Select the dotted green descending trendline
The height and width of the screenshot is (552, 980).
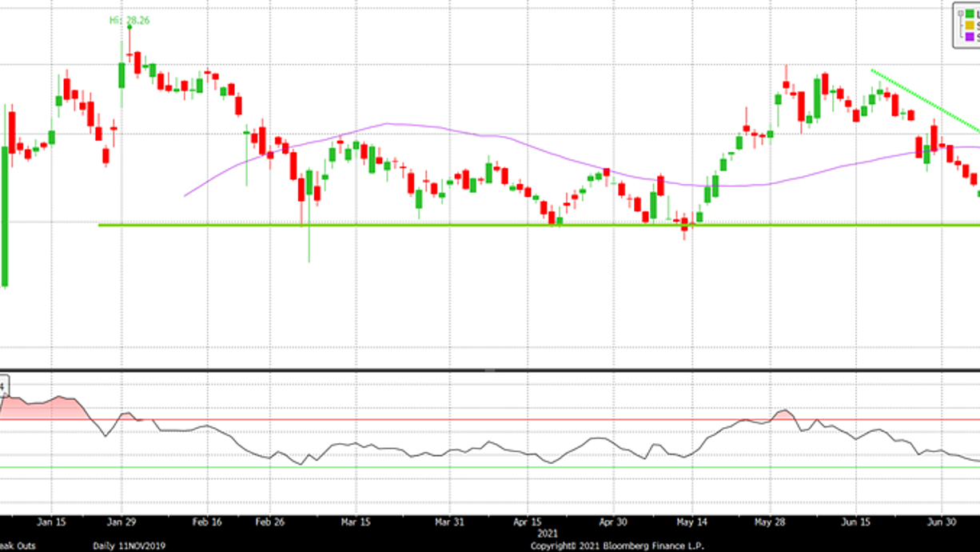click(x=926, y=101)
